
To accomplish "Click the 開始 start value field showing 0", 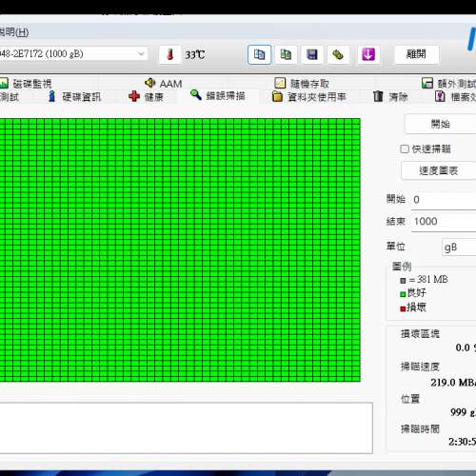I will click(444, 200).
